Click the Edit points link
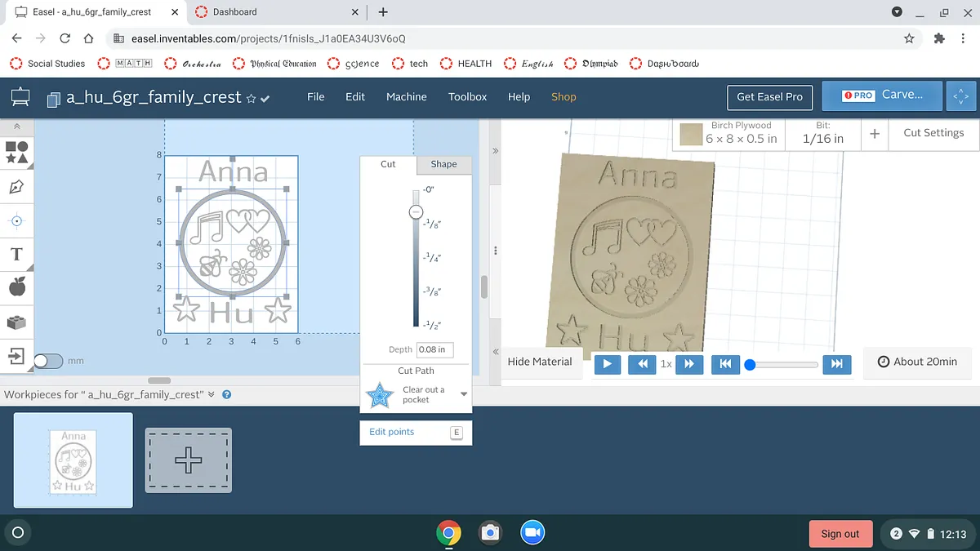Viewport: 980px width, 551px height. click(x=392, y=432)
